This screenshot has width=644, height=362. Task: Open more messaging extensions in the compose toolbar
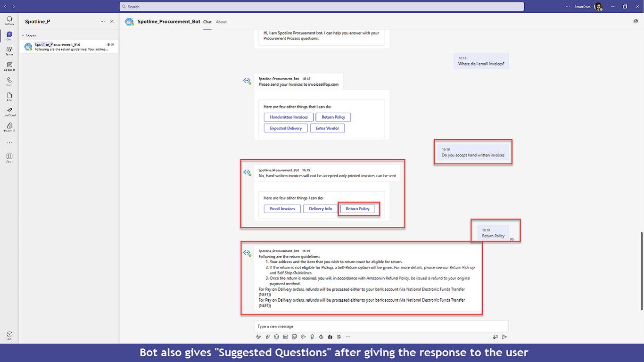[x=348, y=337]
